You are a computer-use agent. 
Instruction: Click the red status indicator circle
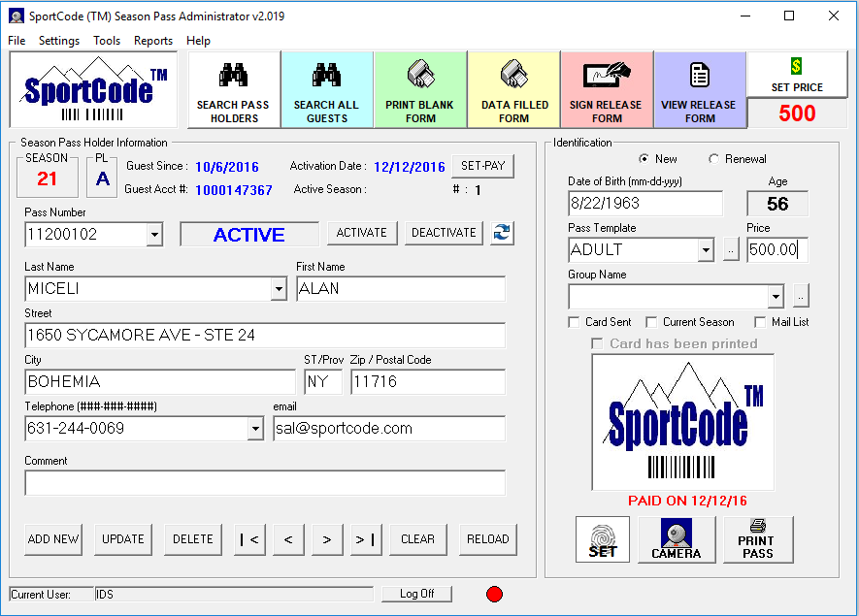pyautogui.click(x=494, y=594)
